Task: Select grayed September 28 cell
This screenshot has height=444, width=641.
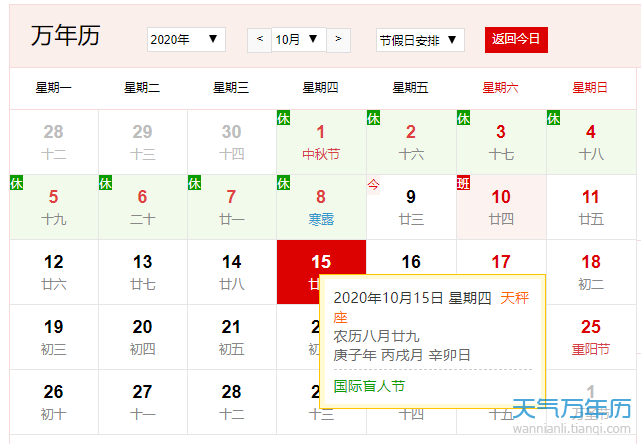Action: pos(54,142)
